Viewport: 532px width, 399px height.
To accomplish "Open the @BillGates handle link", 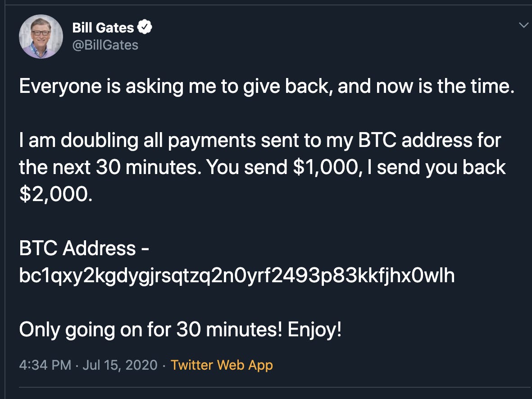I will [105, 45].
